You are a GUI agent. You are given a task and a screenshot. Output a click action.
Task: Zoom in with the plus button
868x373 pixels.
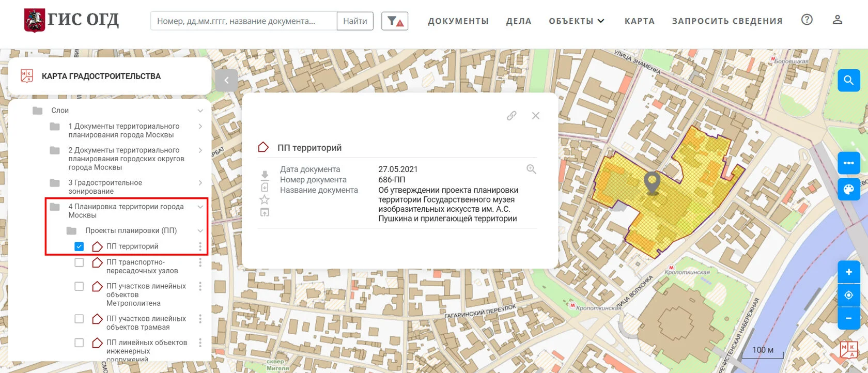[x=848, y=272]
